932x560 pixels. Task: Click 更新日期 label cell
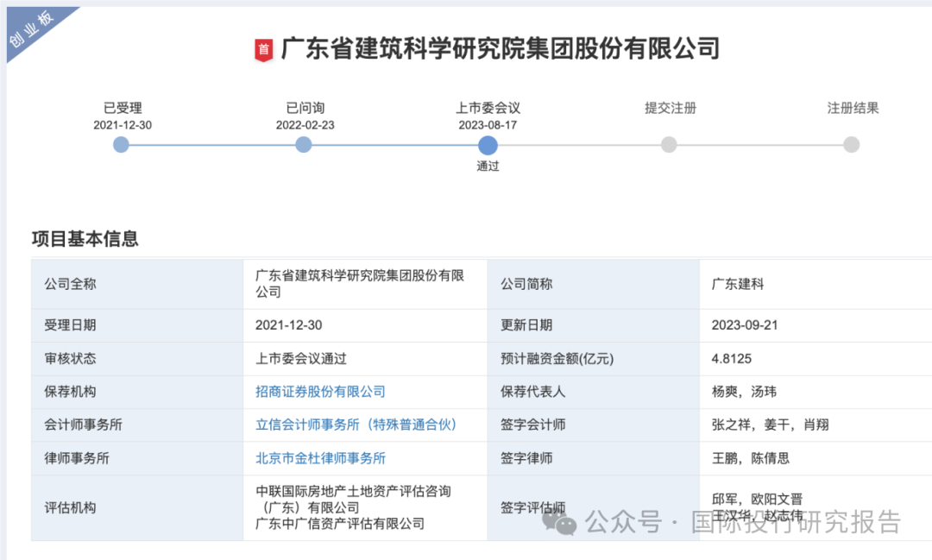[593, 326]
